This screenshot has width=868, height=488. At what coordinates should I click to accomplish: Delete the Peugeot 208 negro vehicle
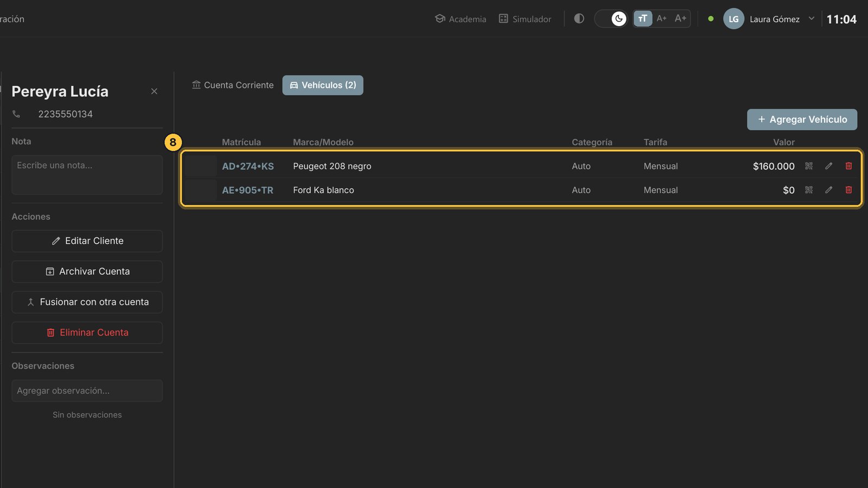(848, 166)
